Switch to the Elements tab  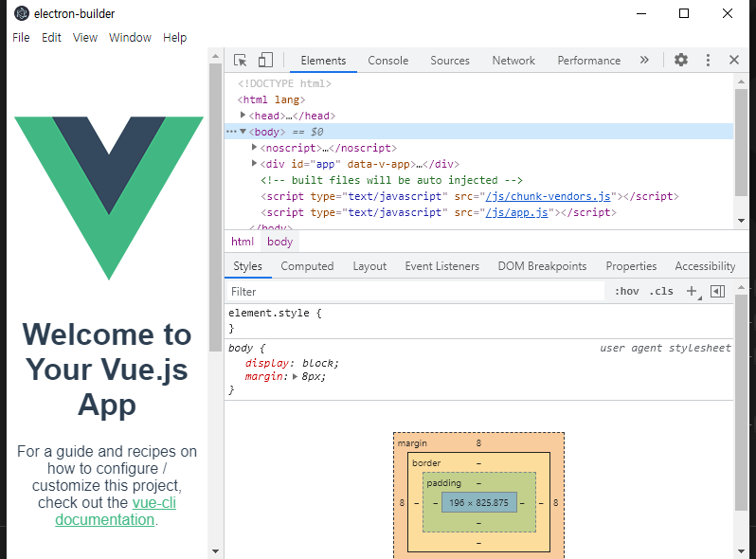[x=323, y=61]
